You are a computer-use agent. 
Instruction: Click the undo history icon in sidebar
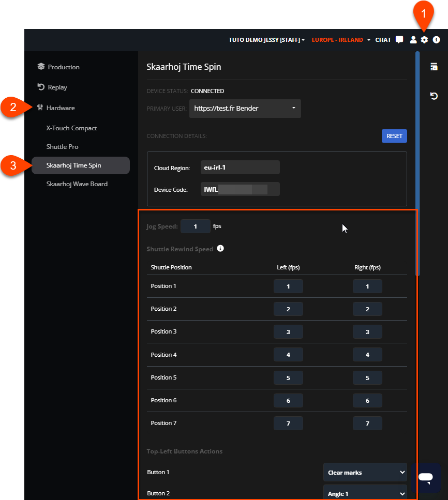click(x=434, y=96)
